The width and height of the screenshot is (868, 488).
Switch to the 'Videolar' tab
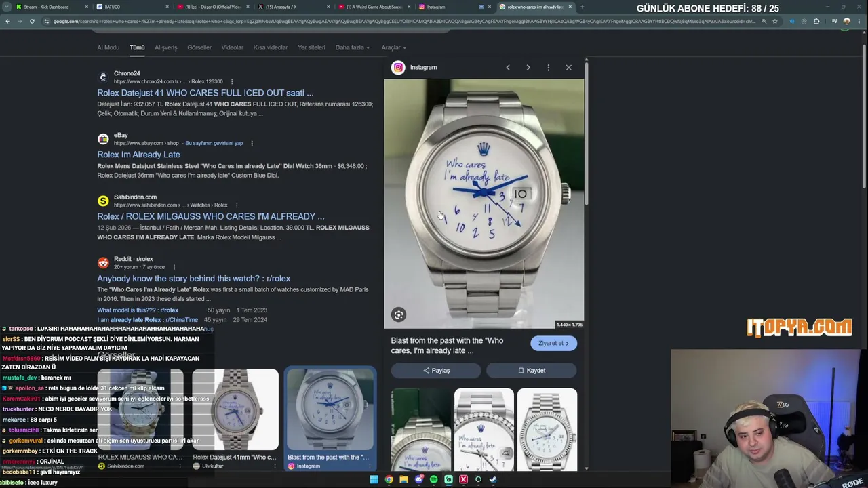pyautogui.click(x=232, y=47)
